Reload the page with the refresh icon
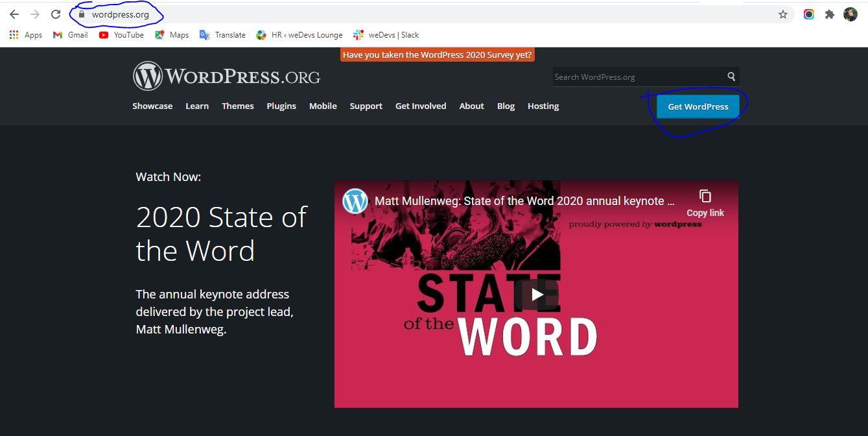868x436 pixels. click(x=56, y=14)
